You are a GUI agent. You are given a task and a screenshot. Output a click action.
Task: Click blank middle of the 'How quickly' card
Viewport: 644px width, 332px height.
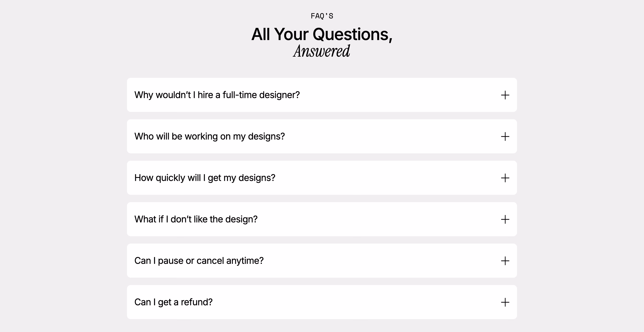[388, 178]
